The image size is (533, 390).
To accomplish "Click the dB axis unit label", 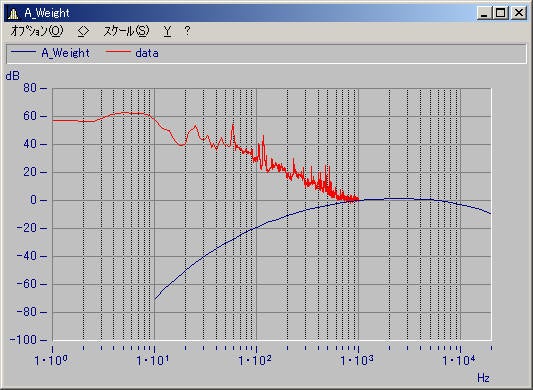I will coord(13,75).
